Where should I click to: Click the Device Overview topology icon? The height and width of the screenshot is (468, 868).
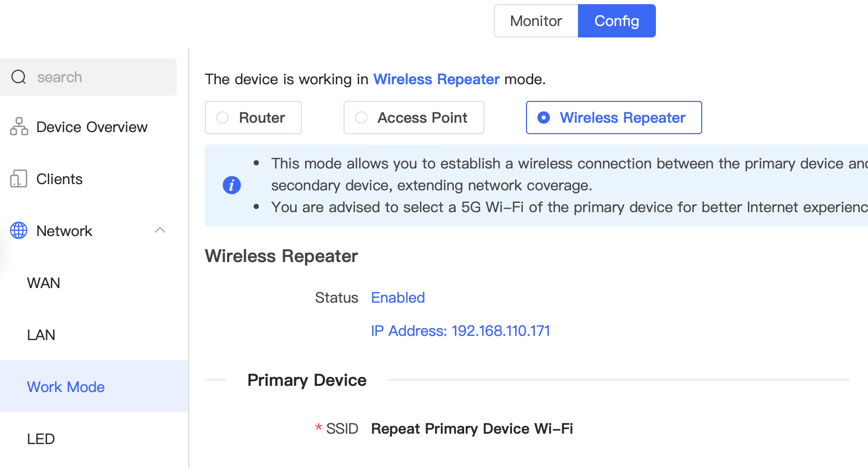[x=19, y=126]
